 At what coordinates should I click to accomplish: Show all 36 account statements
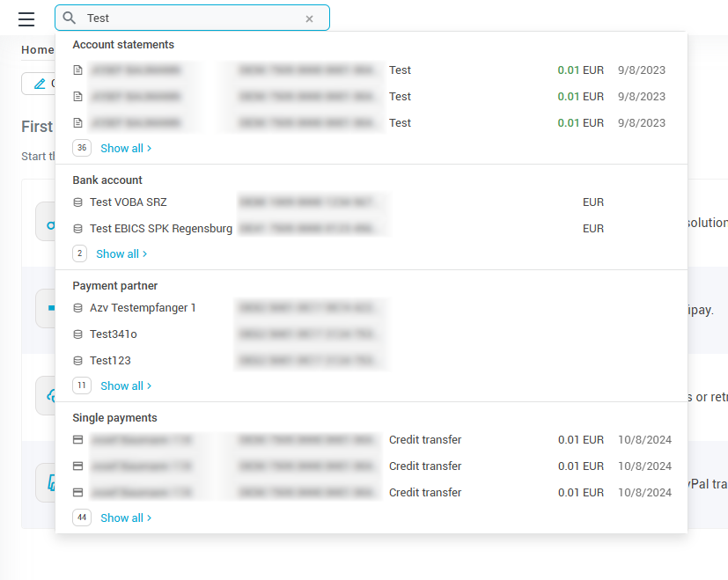pos(125,149)
